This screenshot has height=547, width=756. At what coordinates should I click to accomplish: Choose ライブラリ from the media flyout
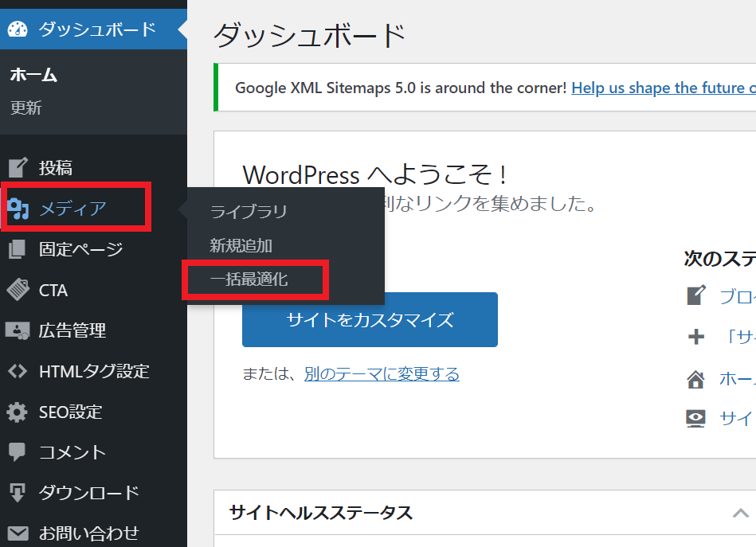(249, 212)
